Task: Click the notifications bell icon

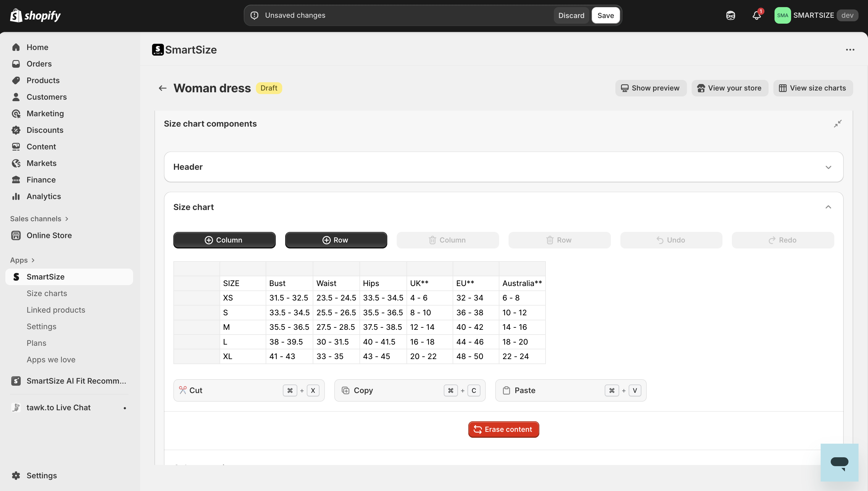Action: tap(756, 15)
